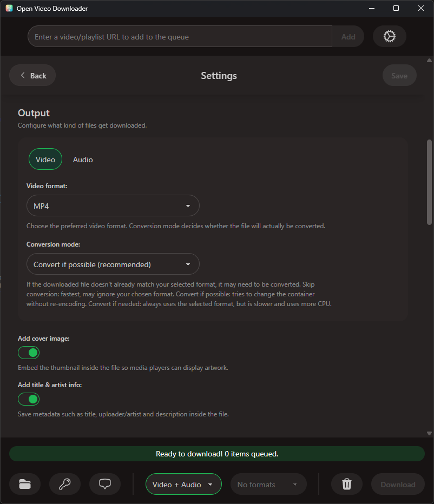434x504 pixels.
Task: Click the Open Video Downloader app icon
Action: point(9,8)
